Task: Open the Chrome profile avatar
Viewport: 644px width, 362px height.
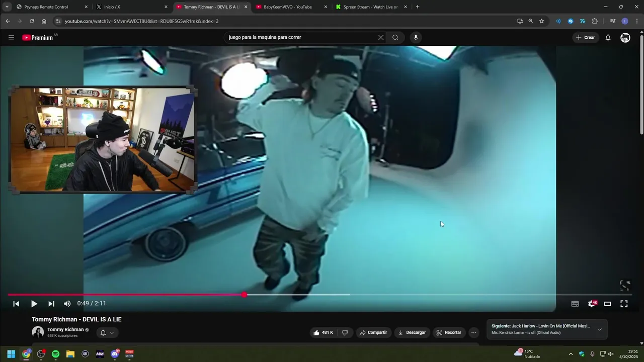Action: 625,21
